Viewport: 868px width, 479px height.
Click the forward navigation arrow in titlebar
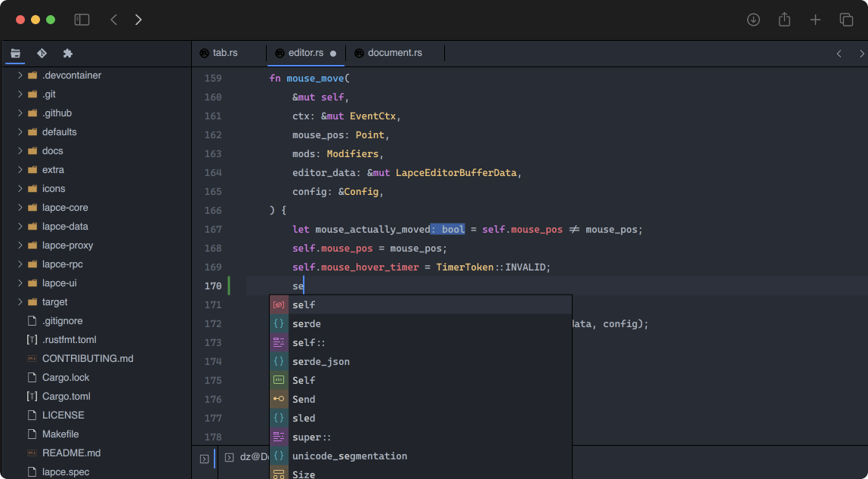(x=138, y=20)
